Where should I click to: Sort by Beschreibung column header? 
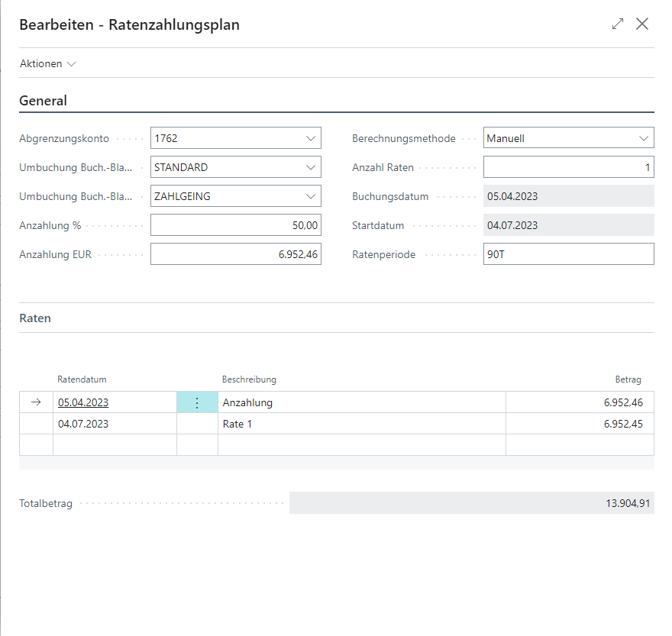(249, 379)
